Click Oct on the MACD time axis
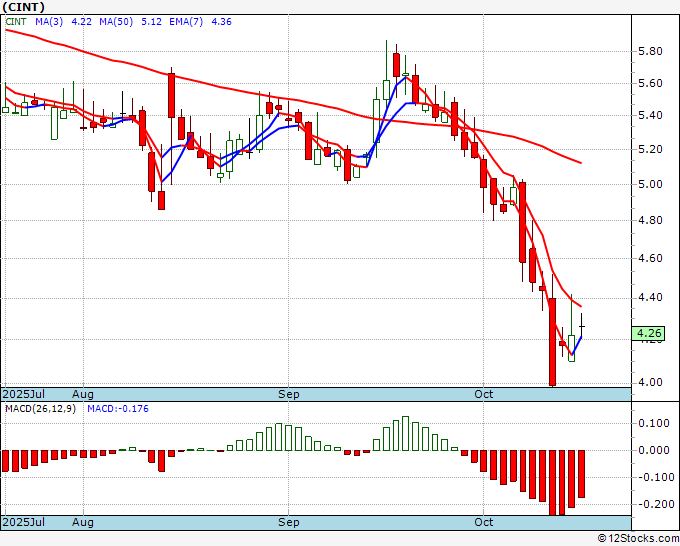The image size is (680, 546). (x=484, y=522)
